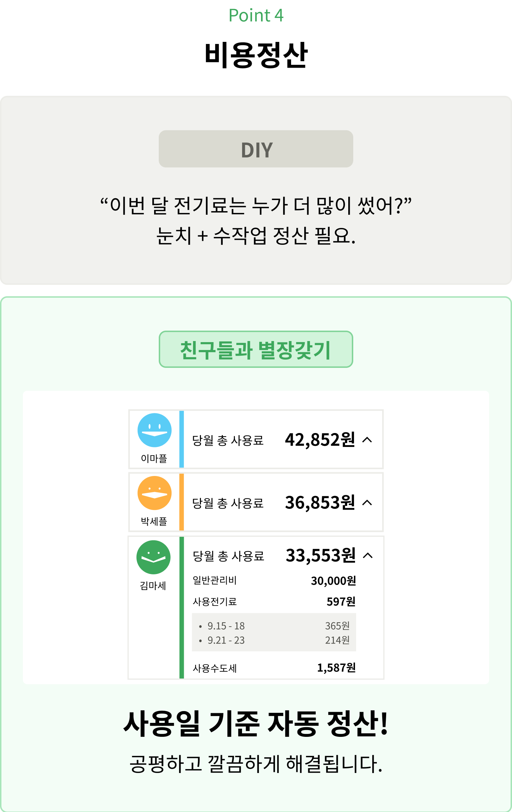Click the 비용정산 title
The height and width of the screenshot is (812, 512).
coord(256,55)
